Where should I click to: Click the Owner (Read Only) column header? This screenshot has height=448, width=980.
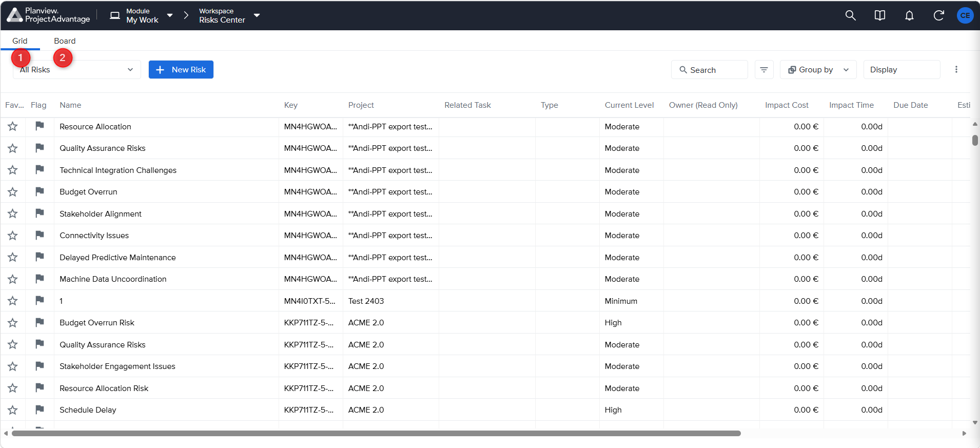[x=703, y=105]
